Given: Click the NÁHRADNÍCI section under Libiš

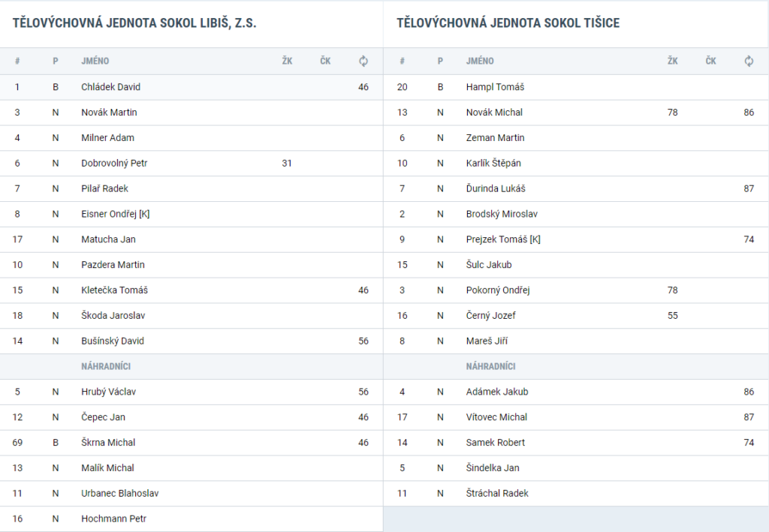Looking at the screenshot, I should click(x=106, y=366).
